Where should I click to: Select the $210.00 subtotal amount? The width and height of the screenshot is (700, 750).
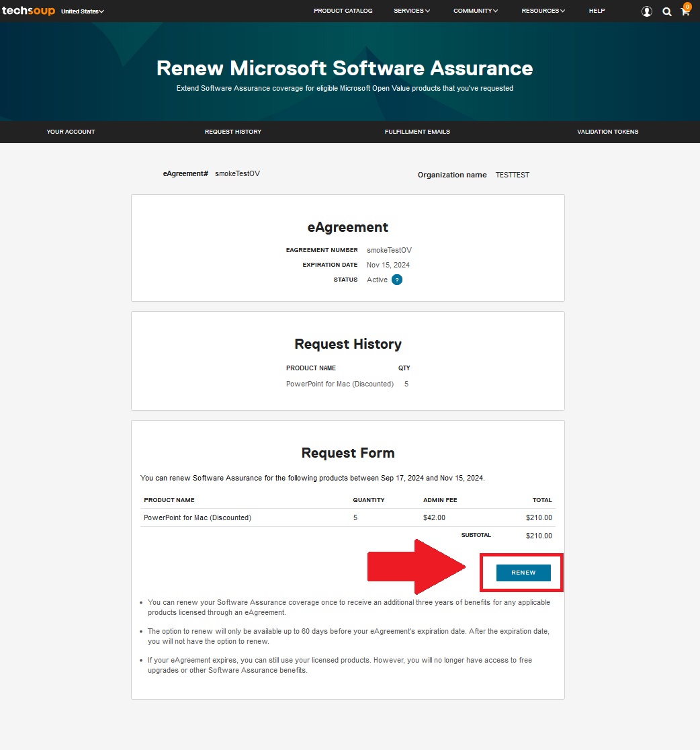[539, 536]
